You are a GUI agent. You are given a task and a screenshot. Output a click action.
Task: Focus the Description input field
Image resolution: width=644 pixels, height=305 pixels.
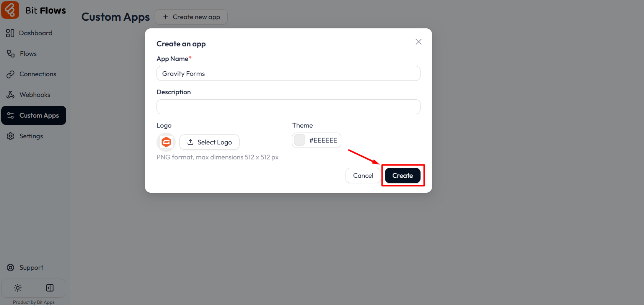[288, 107]
